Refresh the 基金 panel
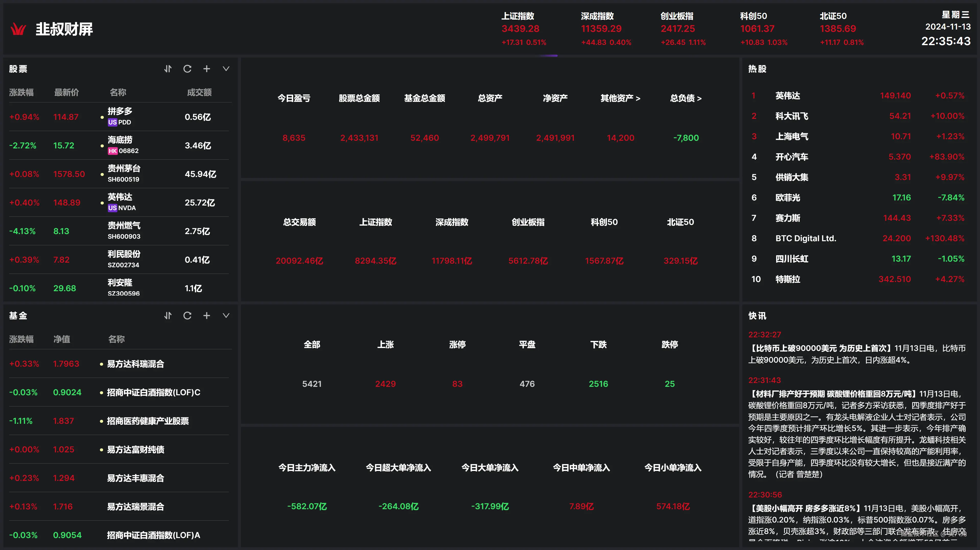The height and width of the screenshot is (550, 980). pos(187,315)
